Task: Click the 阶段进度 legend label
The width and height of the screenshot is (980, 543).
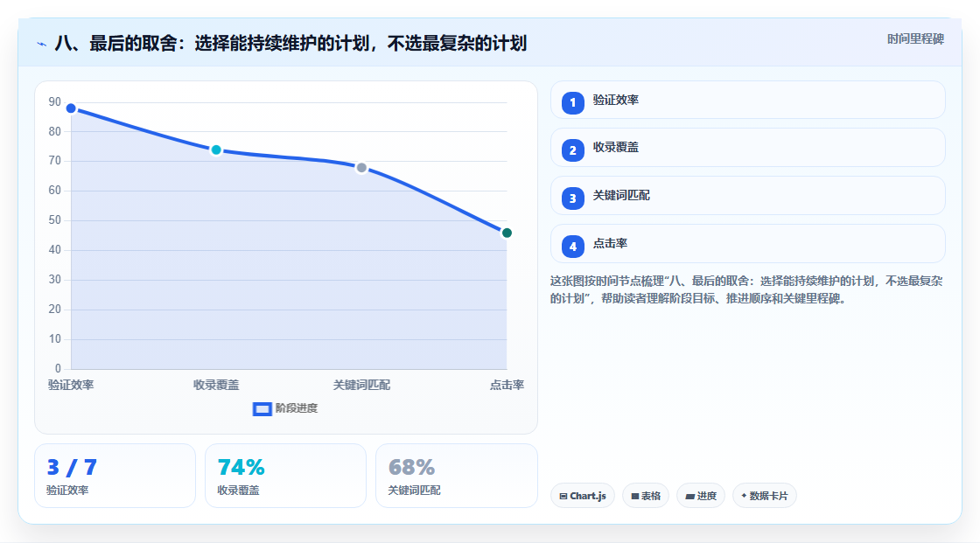Action: pos(297,408)
